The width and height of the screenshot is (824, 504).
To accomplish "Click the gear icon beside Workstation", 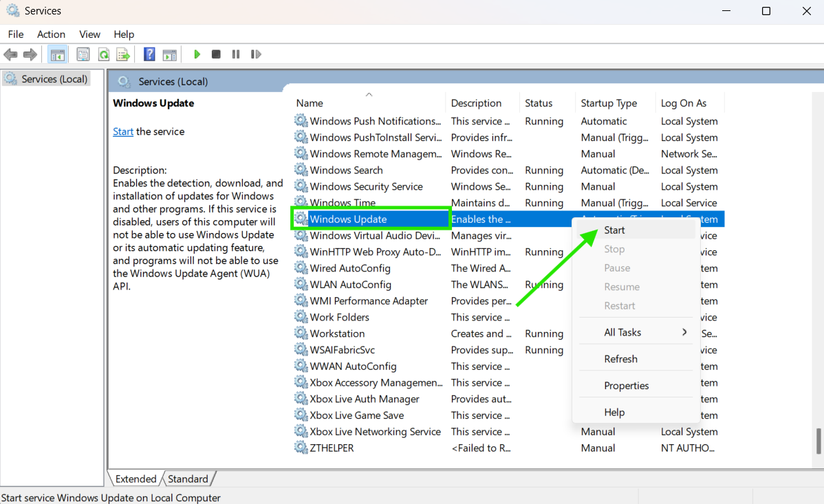I will coord(301,333).
